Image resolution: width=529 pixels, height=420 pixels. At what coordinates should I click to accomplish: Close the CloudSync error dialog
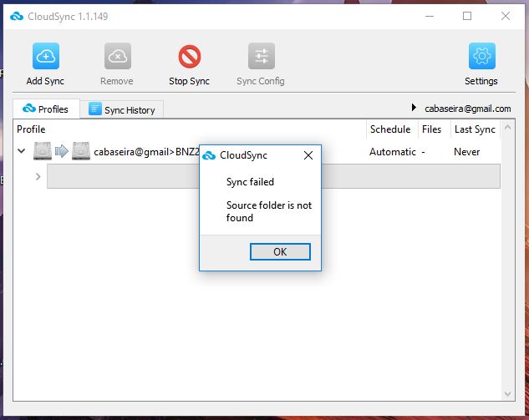pos(308,155)
